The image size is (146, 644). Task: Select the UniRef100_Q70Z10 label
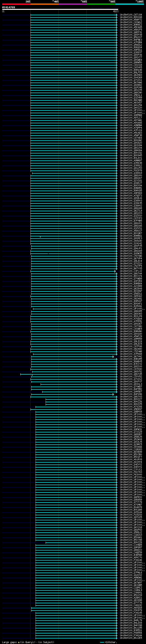coord(131,263)
